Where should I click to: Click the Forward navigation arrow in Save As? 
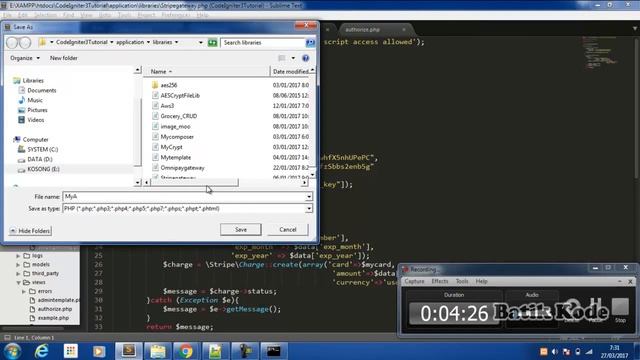pyautogui.click(x=25, y=42)
